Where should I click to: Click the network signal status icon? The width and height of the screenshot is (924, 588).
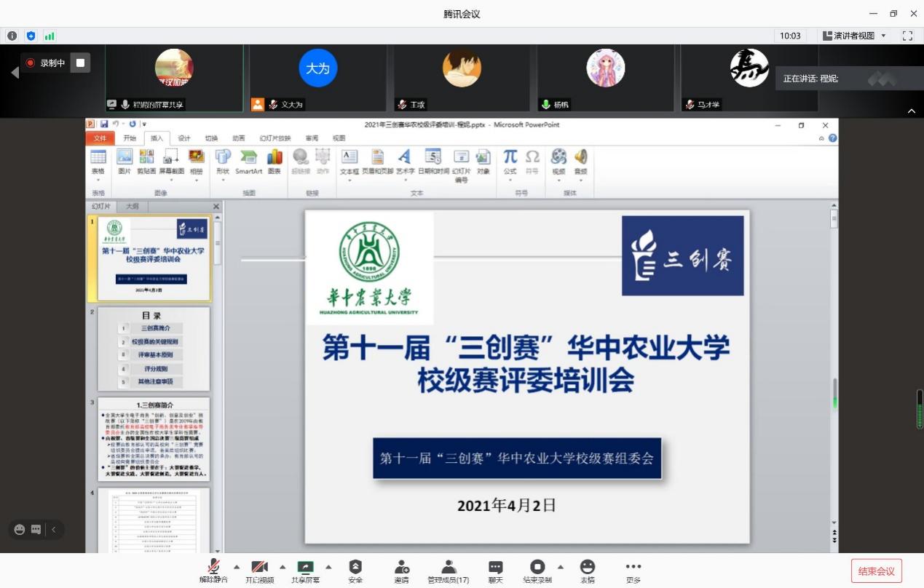(x=50, y=36)
